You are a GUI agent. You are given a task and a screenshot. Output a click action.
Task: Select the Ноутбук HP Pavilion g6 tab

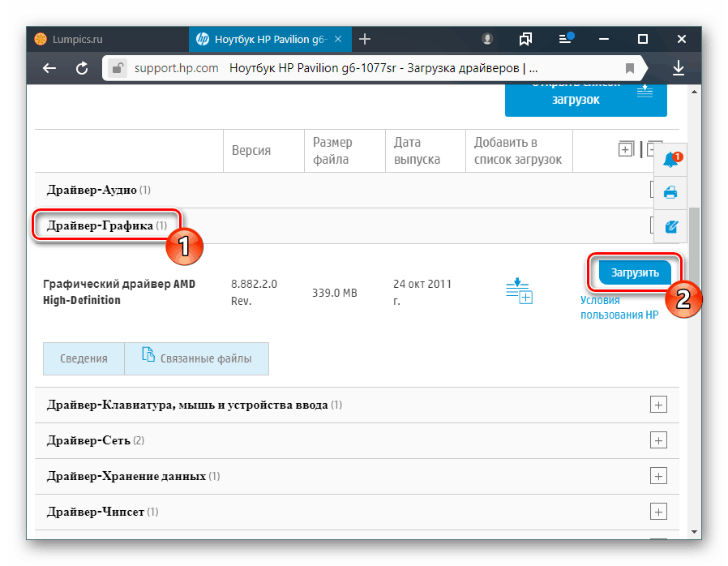point(270,39)
